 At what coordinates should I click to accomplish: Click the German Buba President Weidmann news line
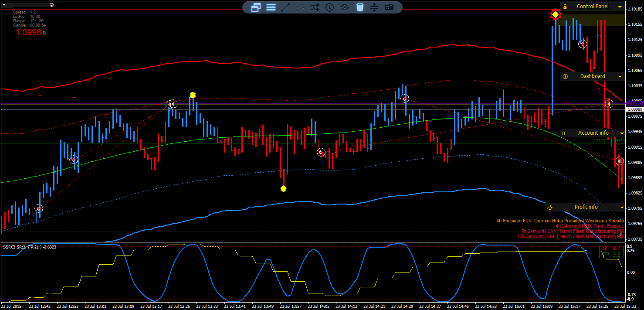coord(560,221)
